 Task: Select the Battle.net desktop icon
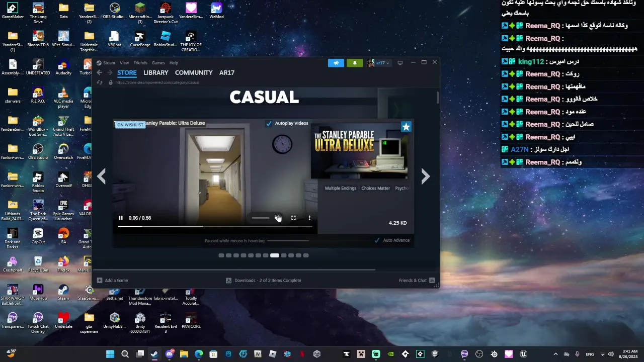pos(115,293)
